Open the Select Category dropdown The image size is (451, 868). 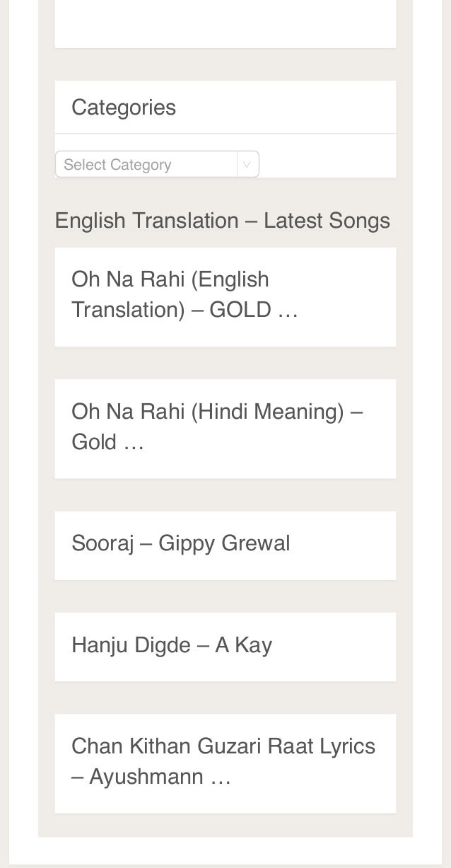157,164
